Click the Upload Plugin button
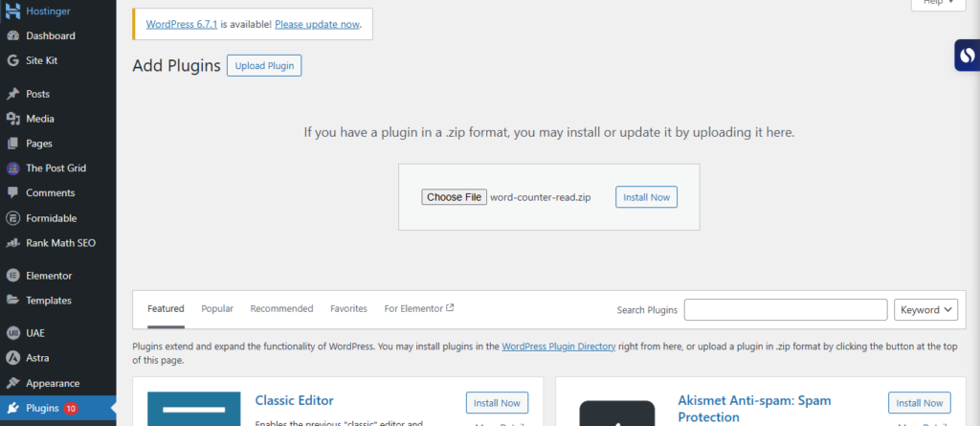The image size is (980, 426). 264,66
